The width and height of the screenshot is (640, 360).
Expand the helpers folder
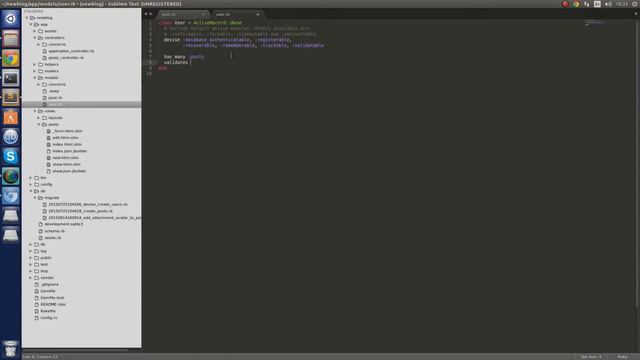point(35,64)
